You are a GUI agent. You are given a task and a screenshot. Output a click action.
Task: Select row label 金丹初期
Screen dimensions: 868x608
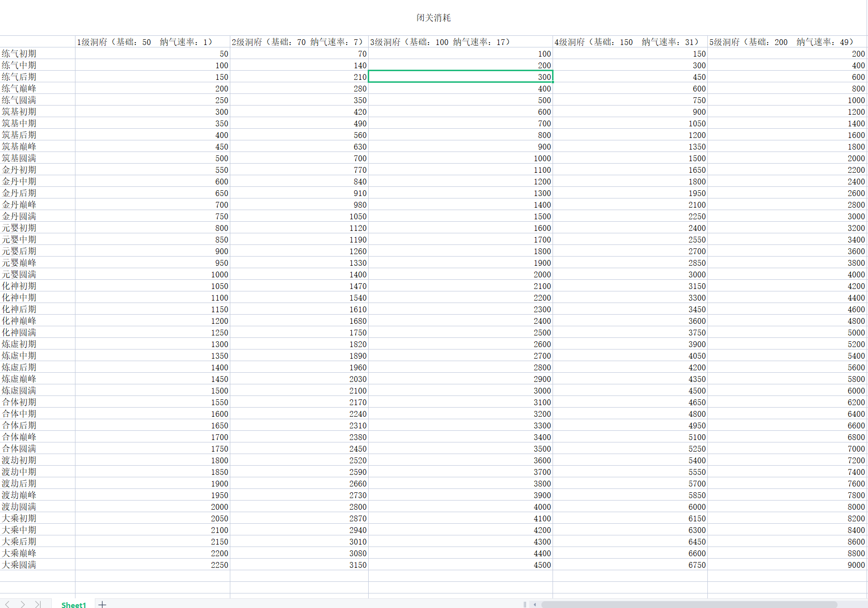[x=37, y=169]
